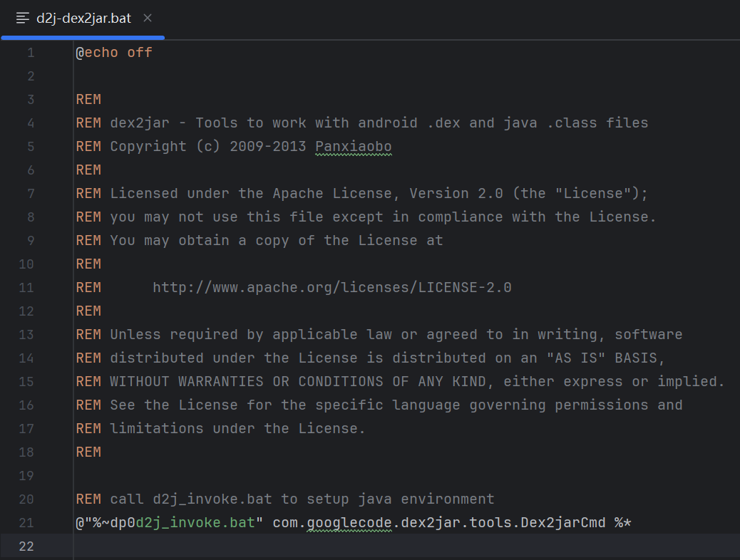Place cursor on '@echo off' text
Screen dimensions: 740x560
pos(114,53)
